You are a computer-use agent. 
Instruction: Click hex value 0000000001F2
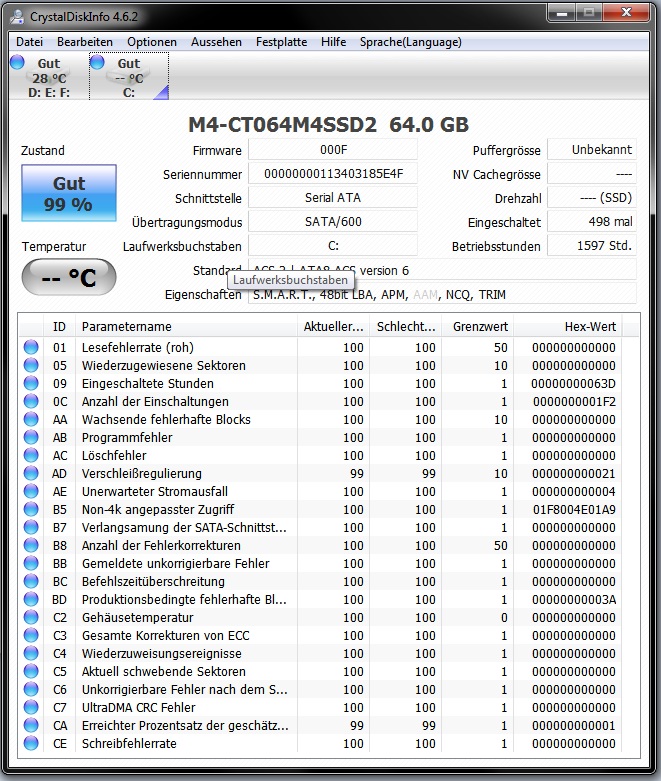click(574, 401)
